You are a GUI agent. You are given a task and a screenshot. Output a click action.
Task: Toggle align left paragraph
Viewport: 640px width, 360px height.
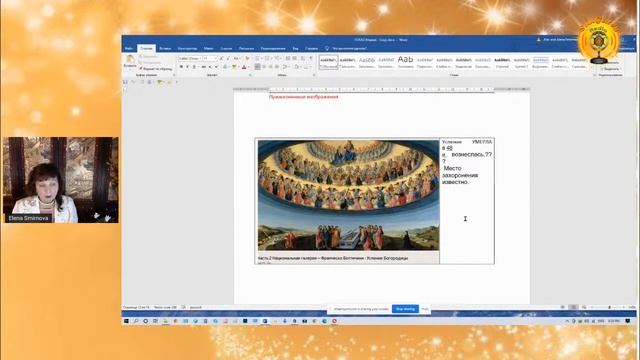[x=257, y=67]
